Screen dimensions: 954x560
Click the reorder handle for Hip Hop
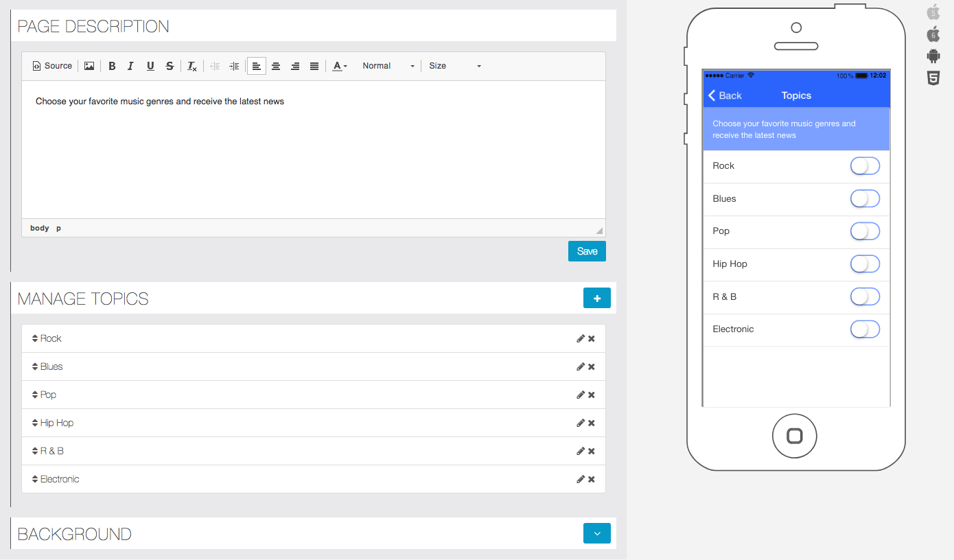(35, 423)
